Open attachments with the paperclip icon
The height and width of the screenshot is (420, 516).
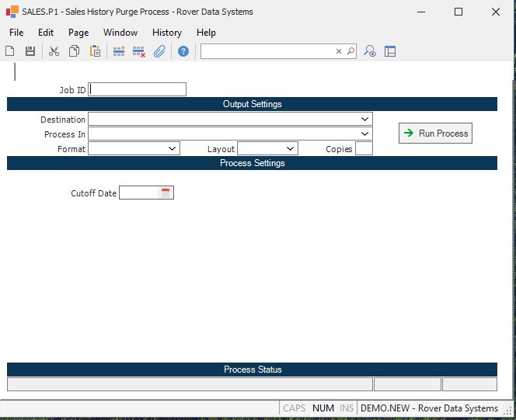159,51
